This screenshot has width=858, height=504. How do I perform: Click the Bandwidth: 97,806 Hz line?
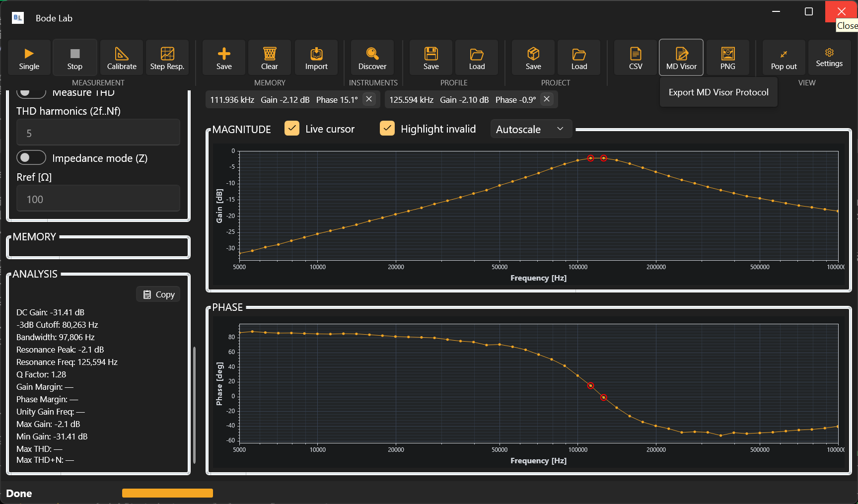56,337
